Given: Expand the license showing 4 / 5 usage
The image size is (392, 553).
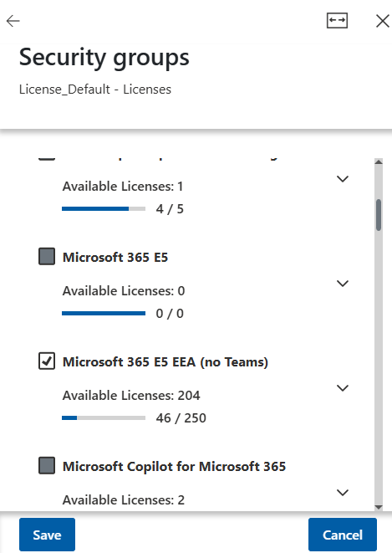Looking at the screenshot, I should 343,179.
